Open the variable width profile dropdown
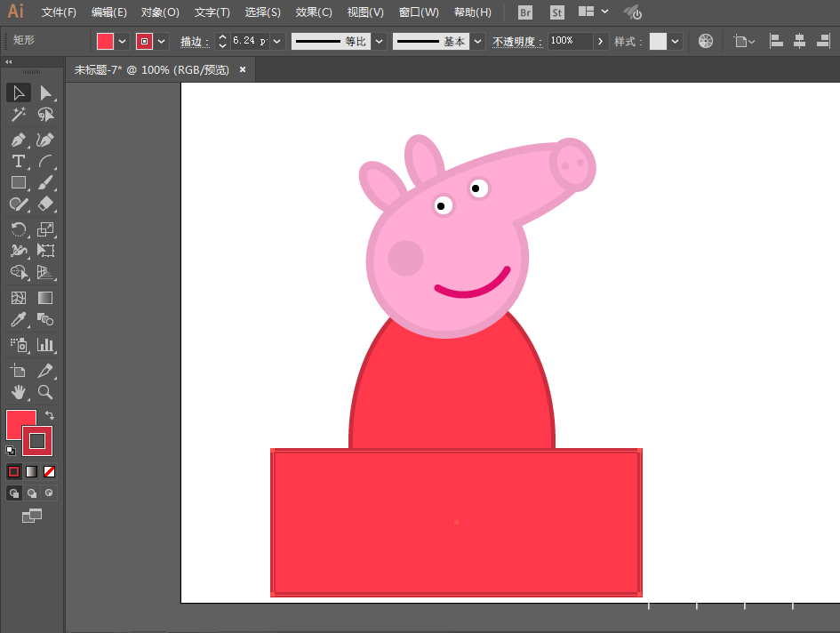This screenshot has height=633, width=840. (x=379, y=41)
